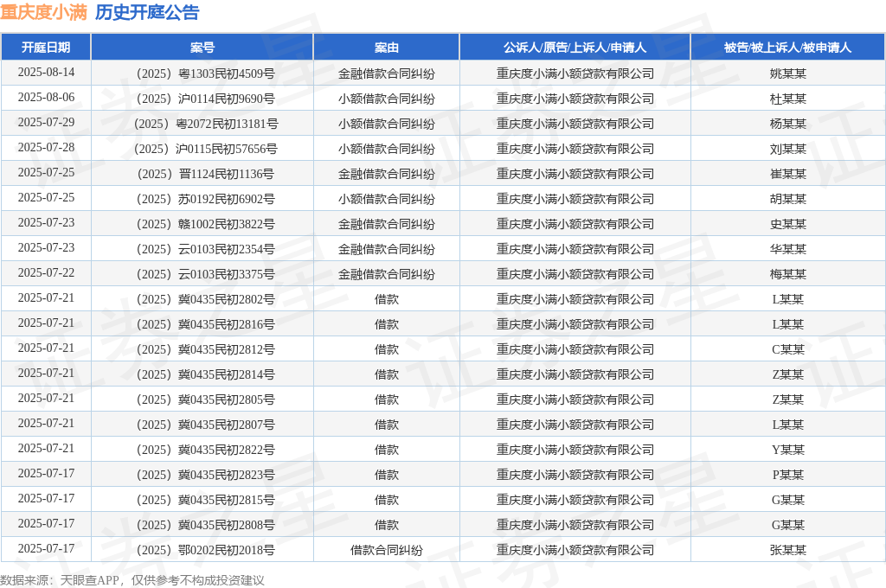
Task: Select case number (2025)冀0435民初2808号
Action: [205, 525]
